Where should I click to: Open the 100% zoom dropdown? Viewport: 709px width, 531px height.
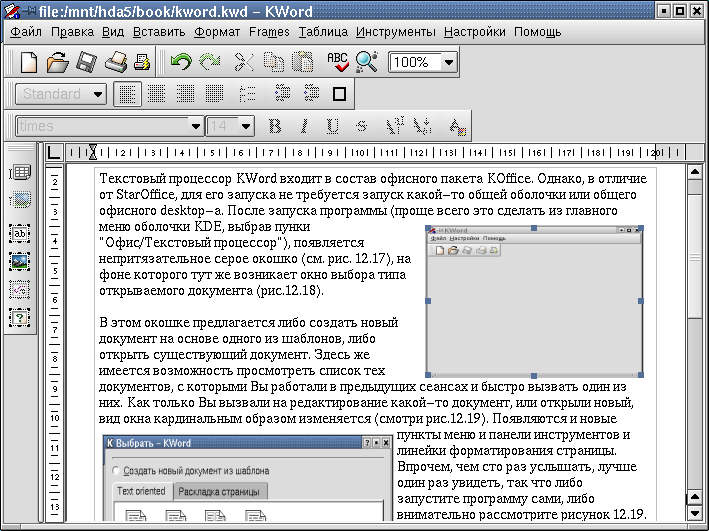[x=448, y=62]
